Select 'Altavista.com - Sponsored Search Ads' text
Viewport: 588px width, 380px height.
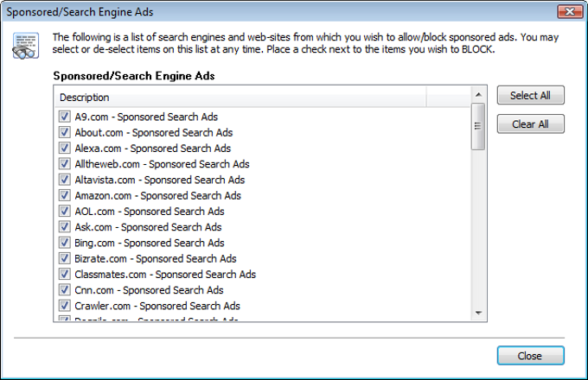pos(160,180)
